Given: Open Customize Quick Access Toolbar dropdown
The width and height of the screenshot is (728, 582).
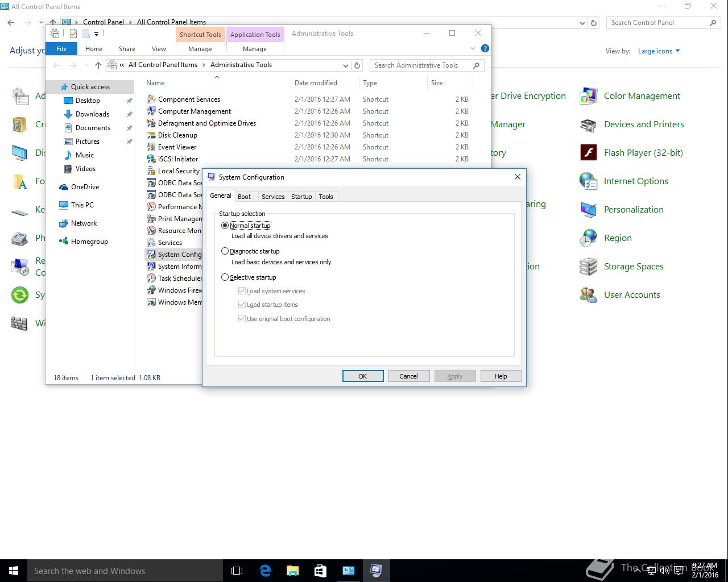Looking at the screenshot, I should (96, 34).
